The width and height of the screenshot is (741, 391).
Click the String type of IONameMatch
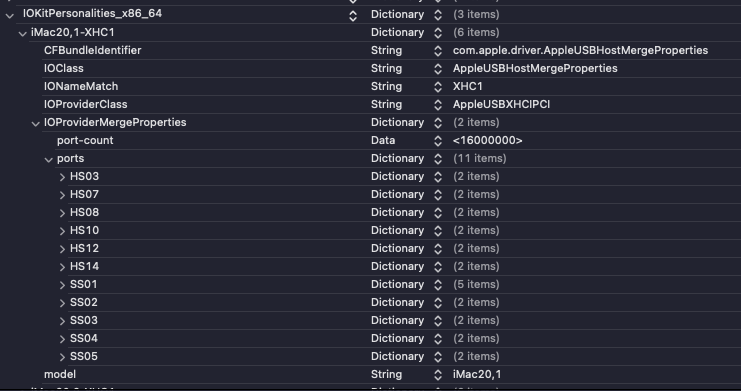click(x=386, y=86)
